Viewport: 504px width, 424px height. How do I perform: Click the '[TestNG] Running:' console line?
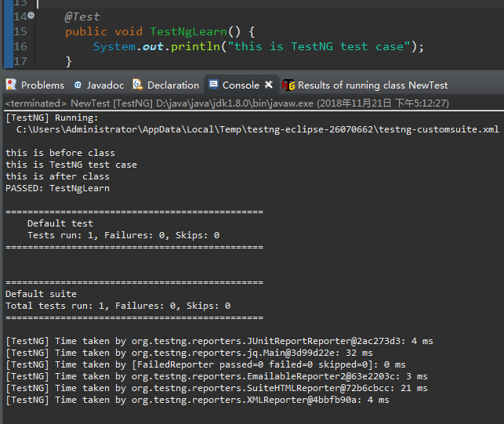point(52,118)
